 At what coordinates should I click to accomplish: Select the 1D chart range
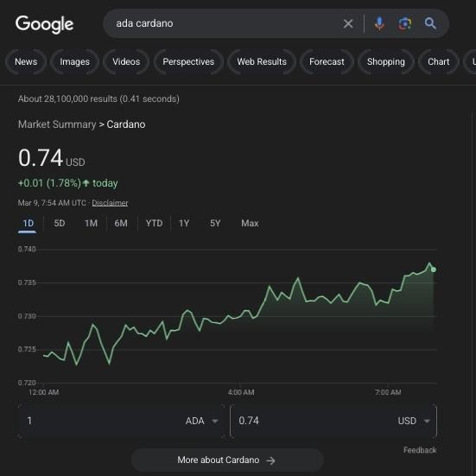(28, 224)
